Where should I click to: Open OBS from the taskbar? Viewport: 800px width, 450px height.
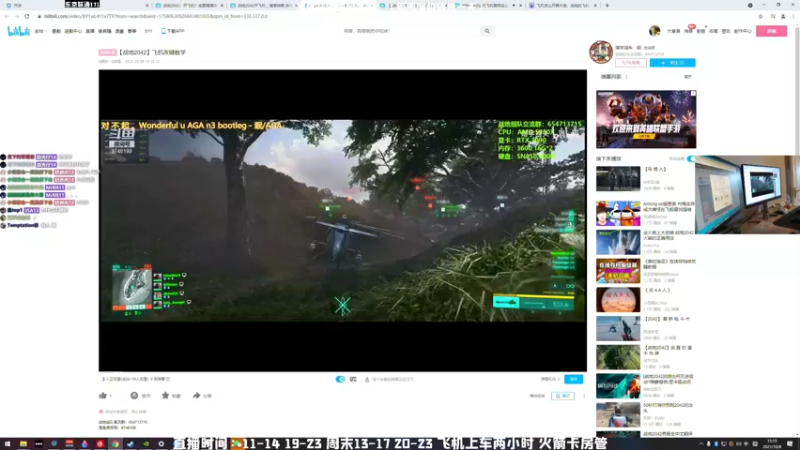161,444
